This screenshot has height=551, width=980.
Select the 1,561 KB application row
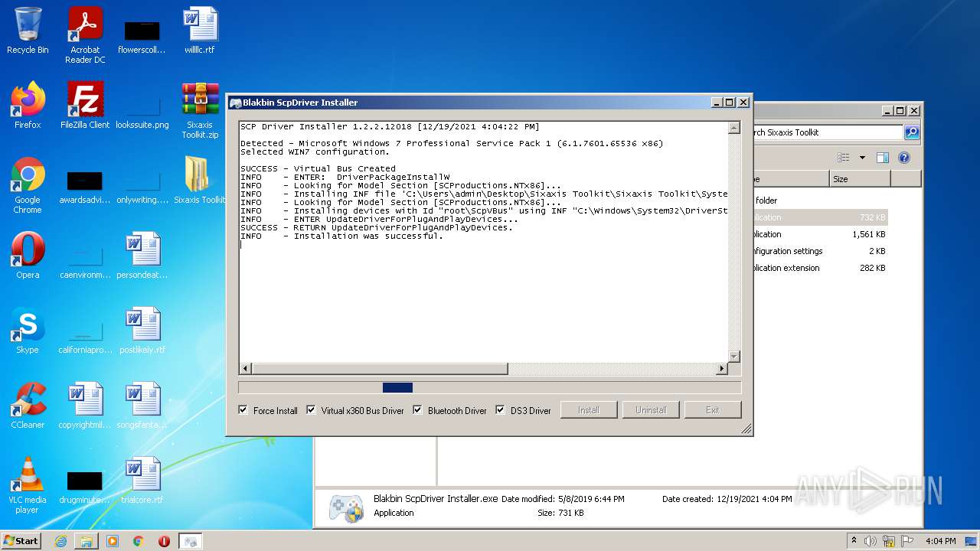[821, 234]
